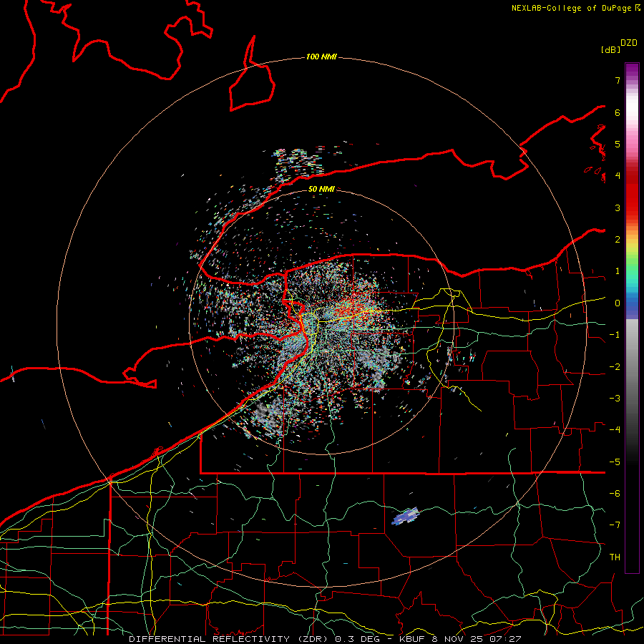
Task: Click the -7 dB scale value
Action: 615,525
